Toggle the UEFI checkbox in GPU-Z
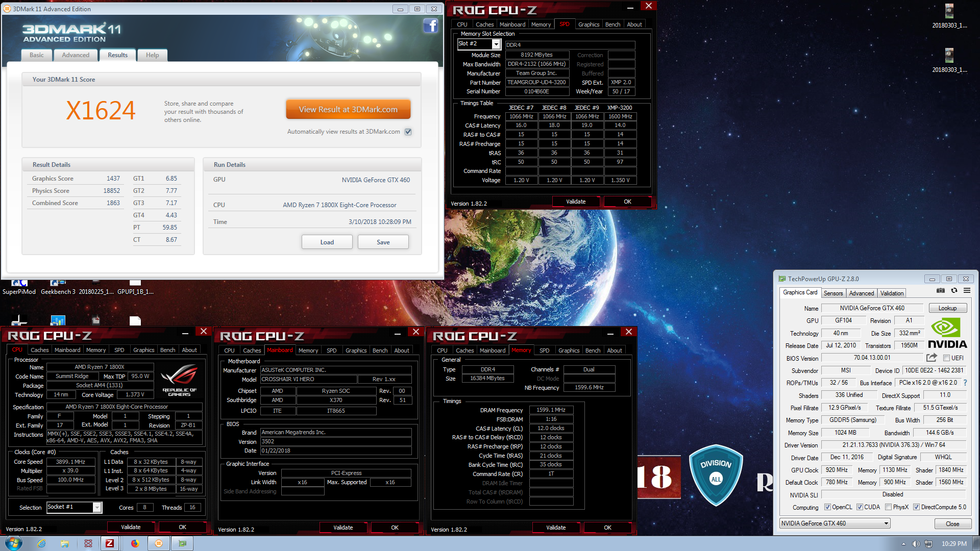The height and width of the screenshot is (551, 980). coord(946,358)
